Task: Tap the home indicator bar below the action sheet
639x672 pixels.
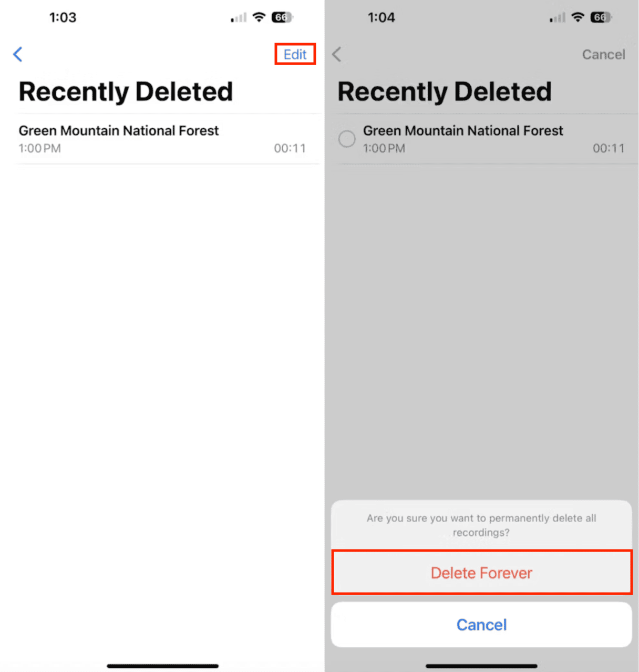Action: (481, 666)
